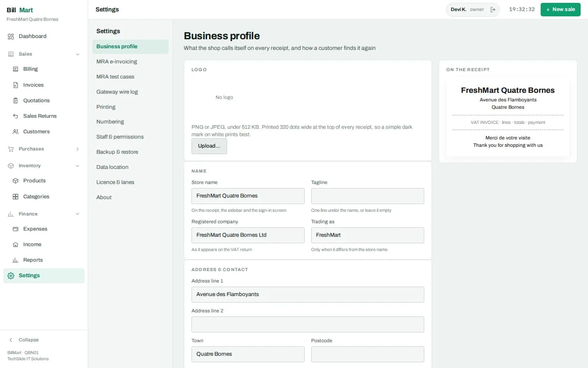Screen dimensions: 588x368
Task: Click the Devi K. owner chip
Action: click(x=472, y=9)
